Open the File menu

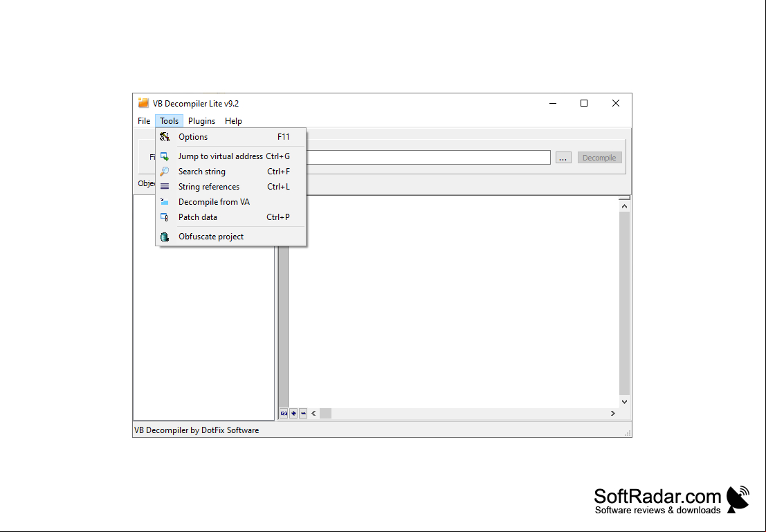144,120
